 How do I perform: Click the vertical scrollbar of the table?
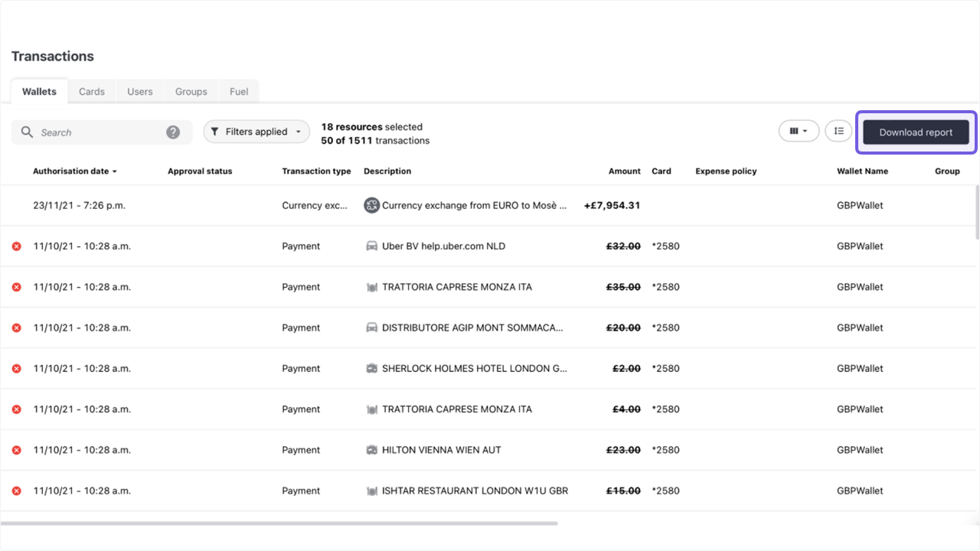tap(977, 213)
